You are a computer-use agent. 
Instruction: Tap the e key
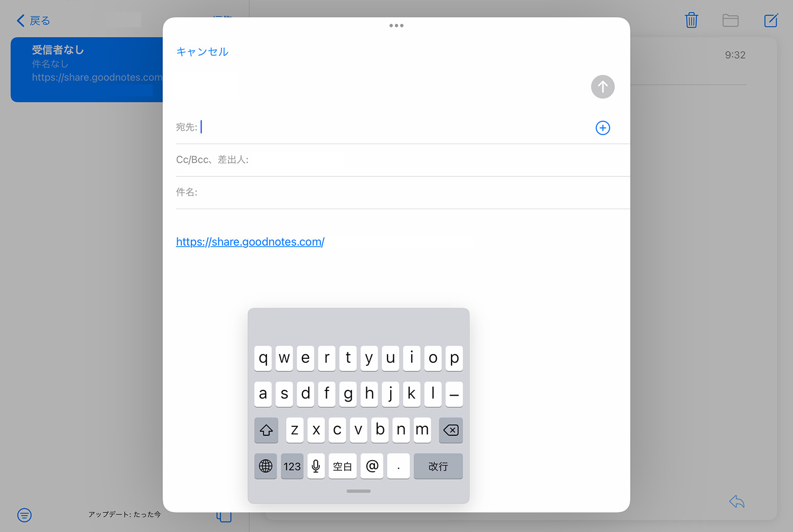click(x=306, y=358)
